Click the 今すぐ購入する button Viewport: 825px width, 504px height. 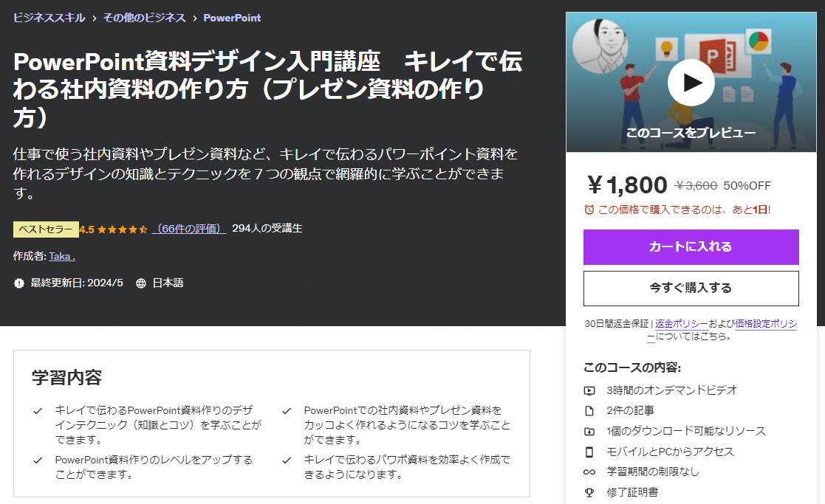[x=691, y=288]
